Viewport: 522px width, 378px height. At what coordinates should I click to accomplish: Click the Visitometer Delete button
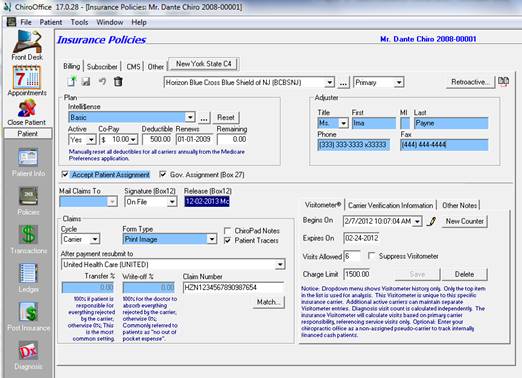(464, 274)
